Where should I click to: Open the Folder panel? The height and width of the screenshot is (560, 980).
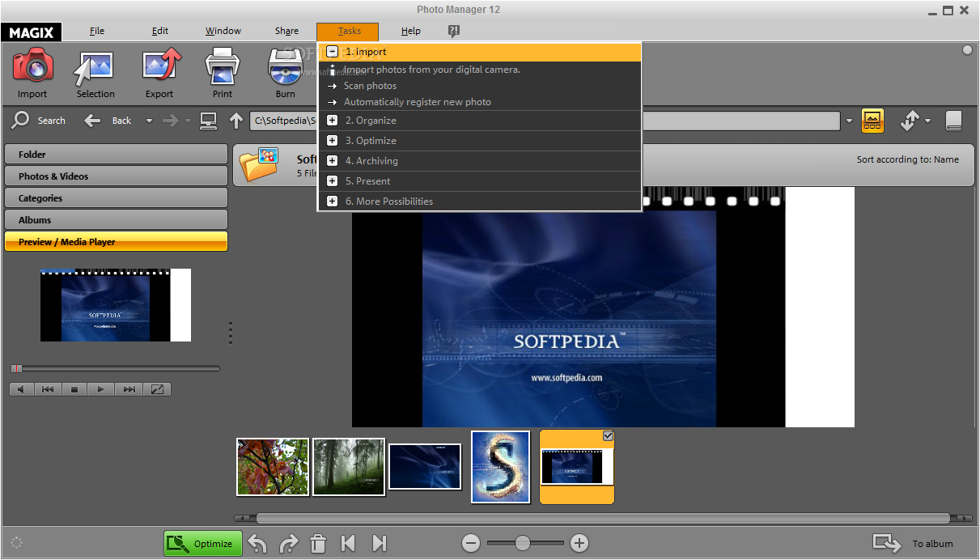116,154
